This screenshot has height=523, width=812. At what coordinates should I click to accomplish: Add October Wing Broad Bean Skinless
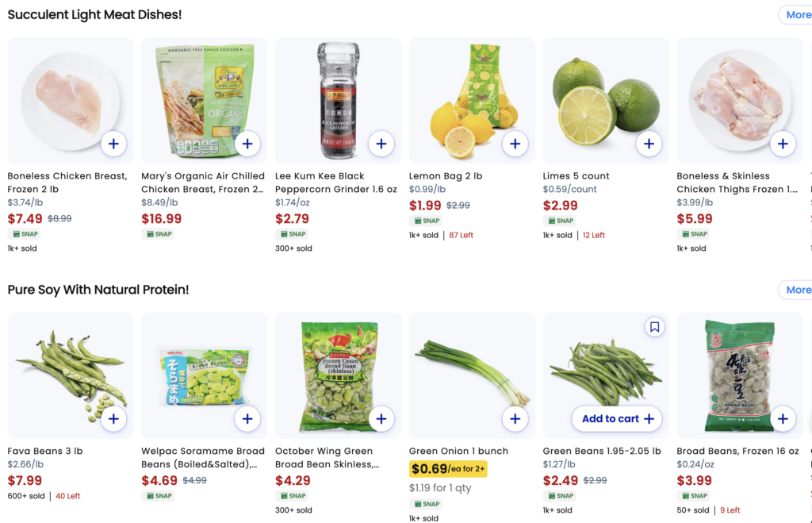coord(381,419)
